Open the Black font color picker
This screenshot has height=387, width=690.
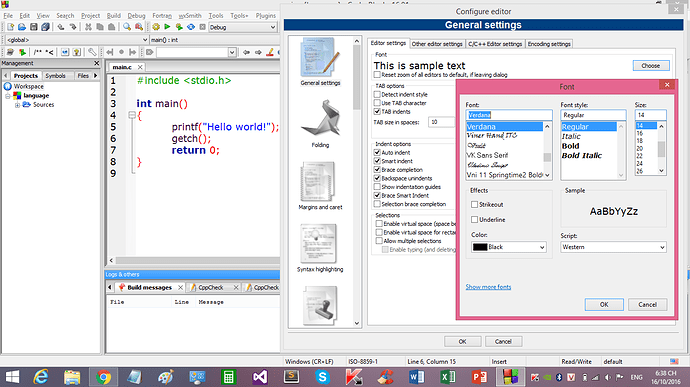509,247
